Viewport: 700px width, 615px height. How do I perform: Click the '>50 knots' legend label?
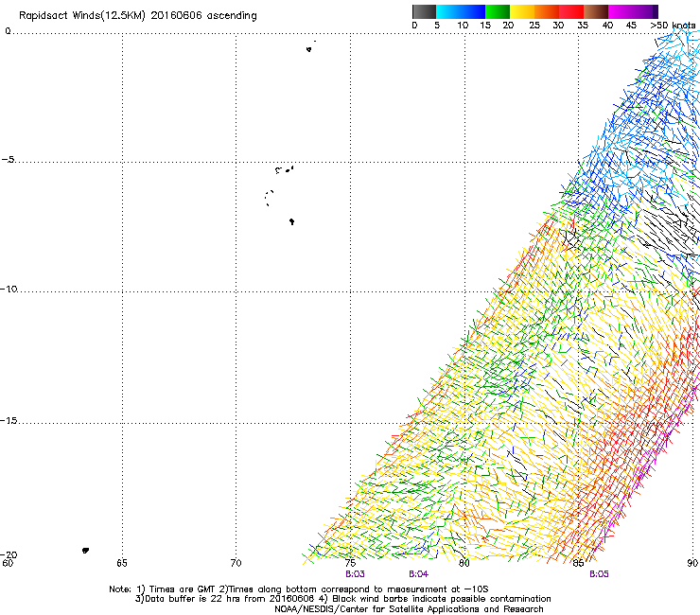coord(673,26)
